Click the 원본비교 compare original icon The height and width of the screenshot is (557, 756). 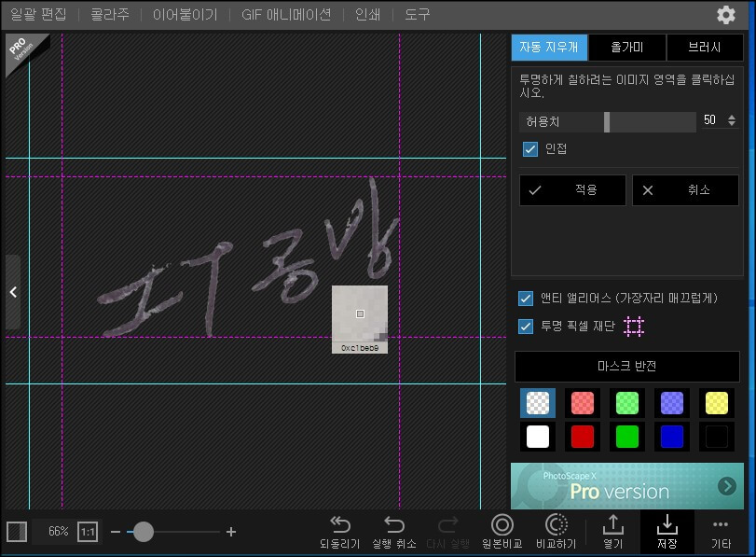(502, 524)
